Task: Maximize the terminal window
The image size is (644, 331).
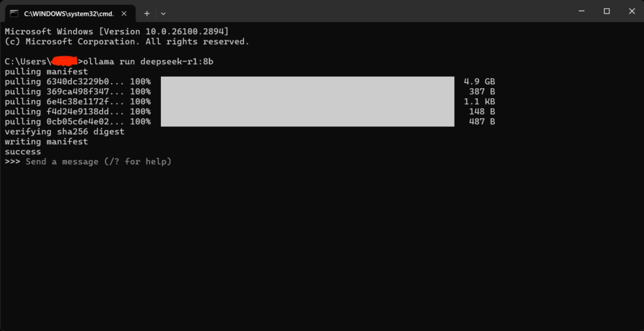Action: coord(607,11)
